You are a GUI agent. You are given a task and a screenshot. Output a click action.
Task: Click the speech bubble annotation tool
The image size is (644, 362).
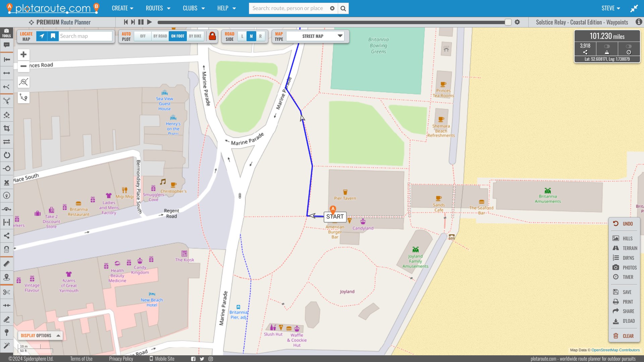tap(6, 45)
